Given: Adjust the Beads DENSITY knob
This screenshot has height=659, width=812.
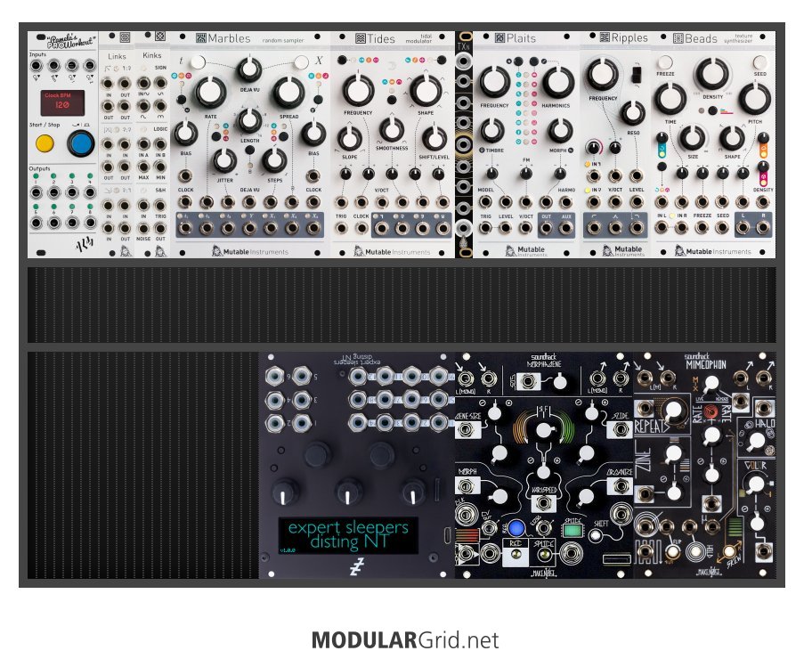Looking at the screenshot, I should click(x=712, y=74).
